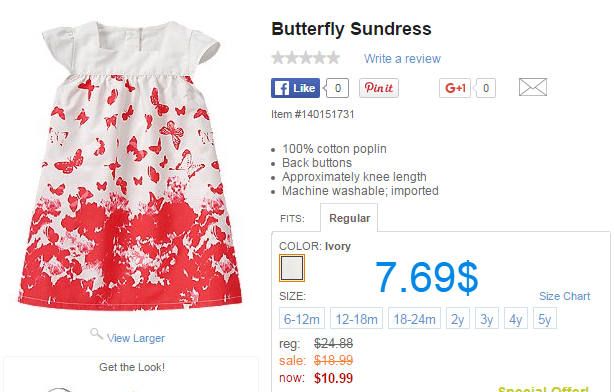Click the five-star rating icons
The height and width of the screenshot is (392, 614).
(x=306, y=58)
